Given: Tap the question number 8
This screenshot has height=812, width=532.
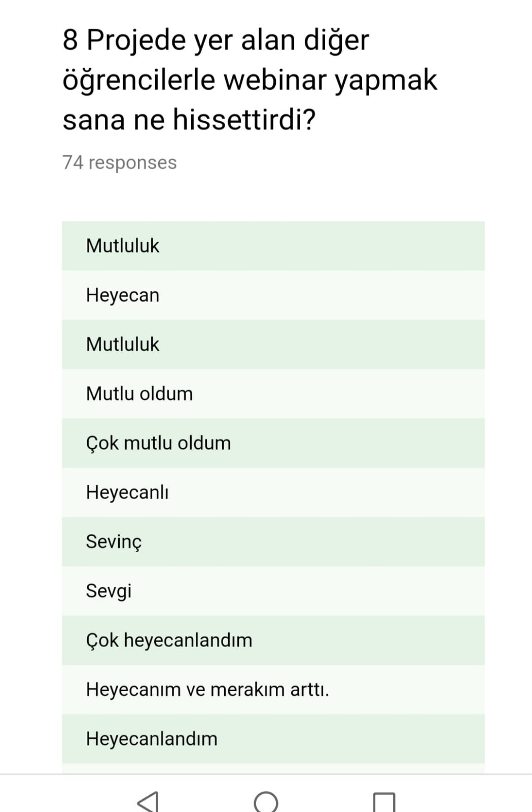Looking at the screenshot, I should click(70, 40).
